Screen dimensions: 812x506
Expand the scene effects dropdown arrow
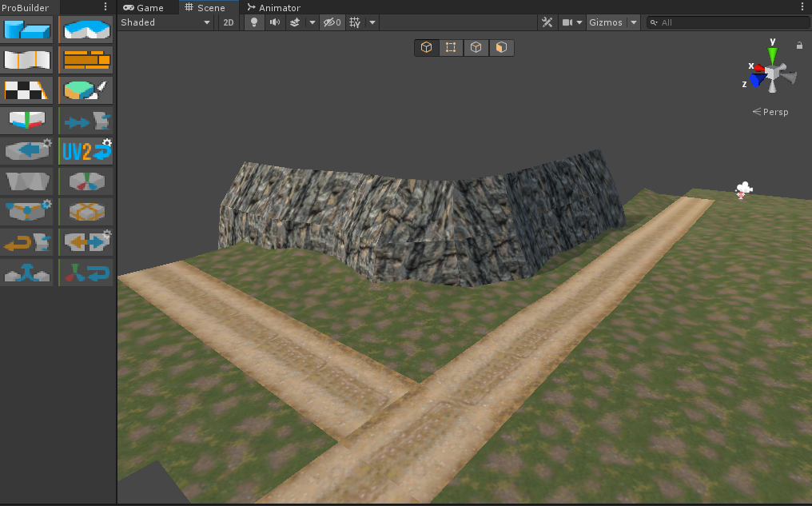(312, 22)
